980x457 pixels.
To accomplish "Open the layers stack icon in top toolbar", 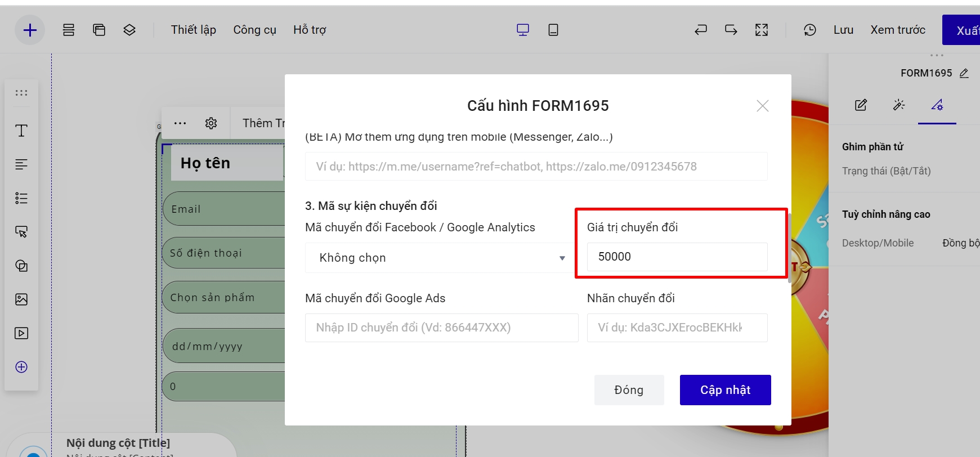I will [129, 30].
